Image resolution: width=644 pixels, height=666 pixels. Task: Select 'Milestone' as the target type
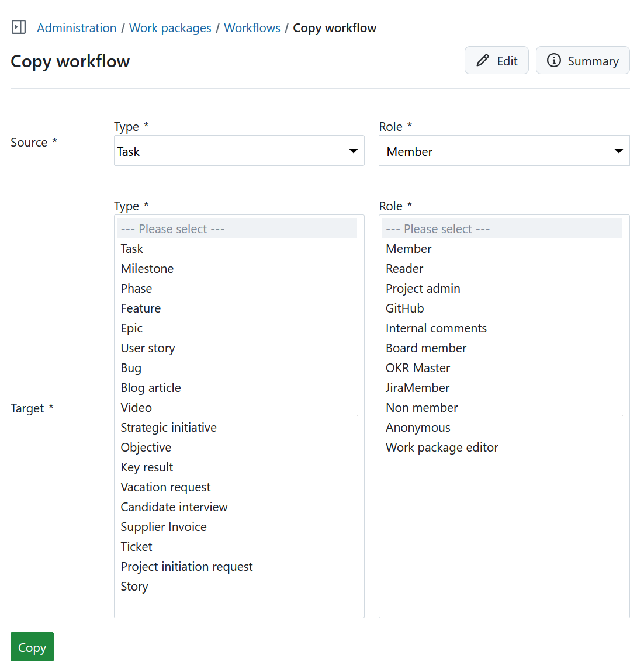(x=147, y=268)
